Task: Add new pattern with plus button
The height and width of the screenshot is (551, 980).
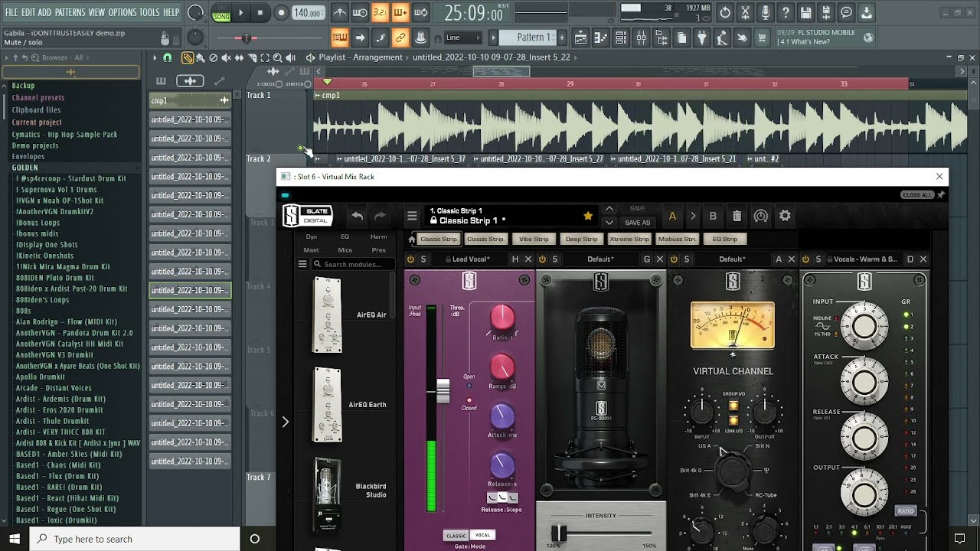Action: pyautogui.click(x=562, y=37)
